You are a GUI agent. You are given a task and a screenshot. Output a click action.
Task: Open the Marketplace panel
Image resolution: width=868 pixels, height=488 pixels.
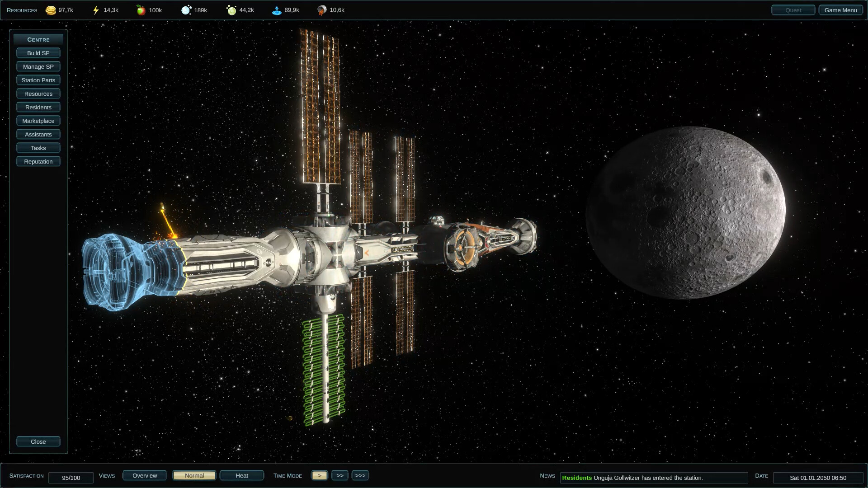38,121
